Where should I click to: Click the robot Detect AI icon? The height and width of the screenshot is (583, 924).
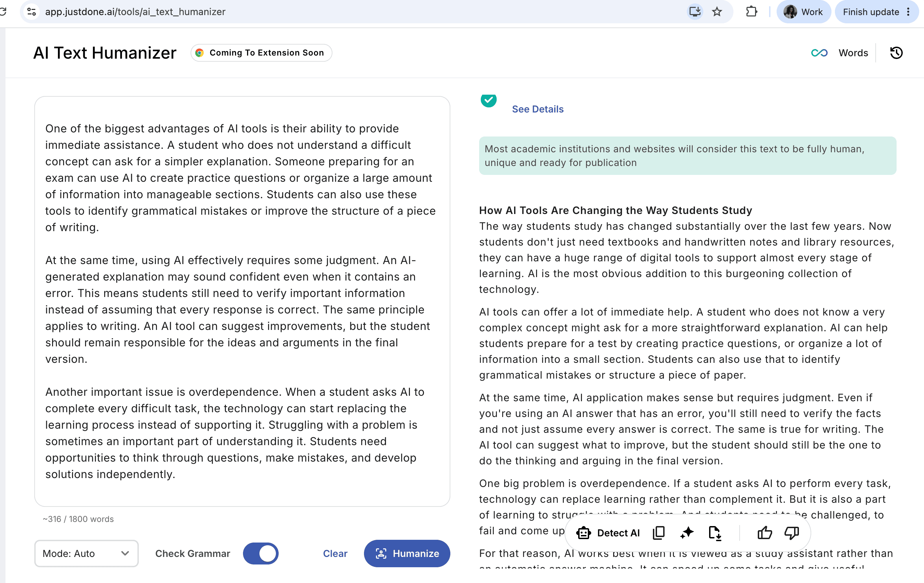pyautogui.click(x=583, y=533)
